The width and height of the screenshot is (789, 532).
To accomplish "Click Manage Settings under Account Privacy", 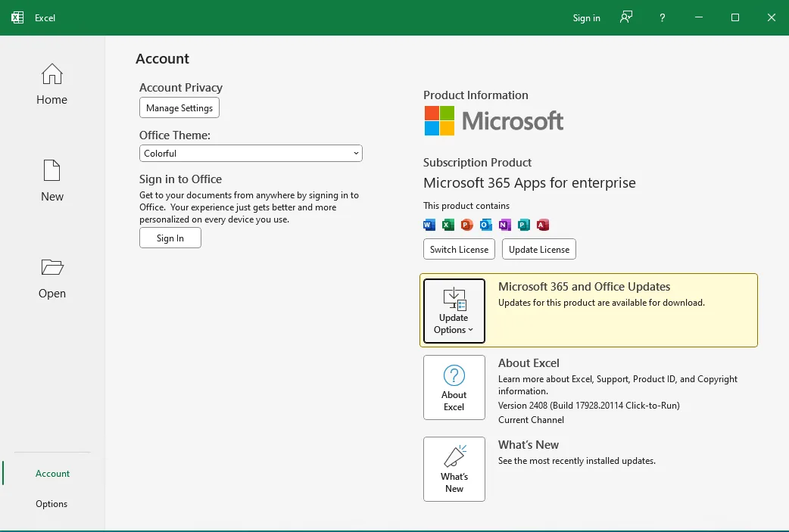I will coord(179,107).
